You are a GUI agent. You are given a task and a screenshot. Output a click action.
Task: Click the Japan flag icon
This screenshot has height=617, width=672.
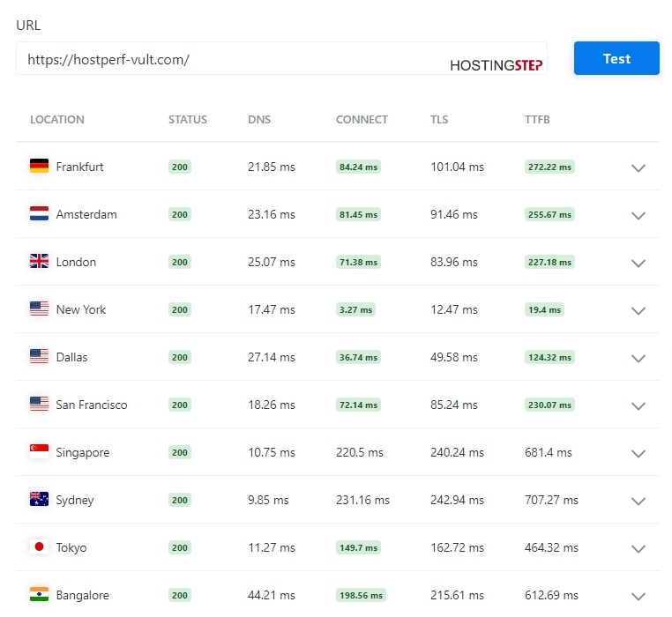[x=39, y=546]
